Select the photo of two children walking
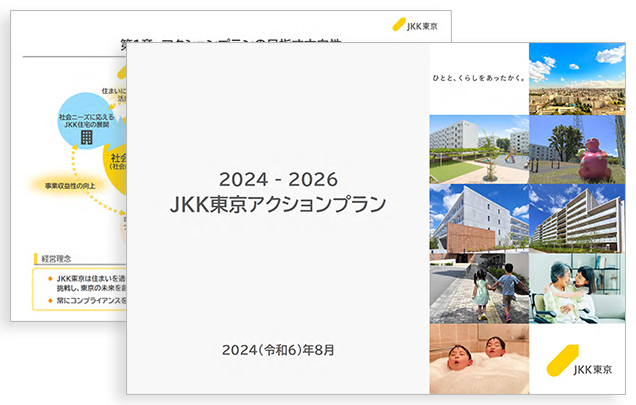 [479, 288]
